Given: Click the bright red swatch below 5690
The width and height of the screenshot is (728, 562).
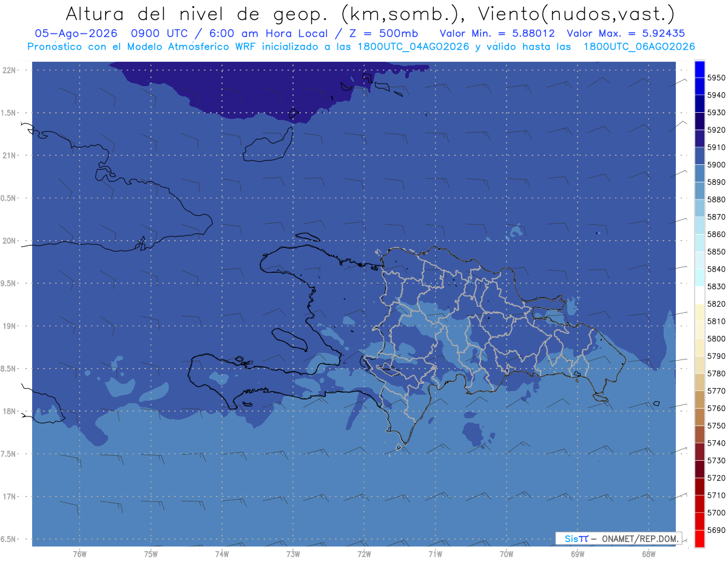Looking at the screenshot, I should pos(699,538).
